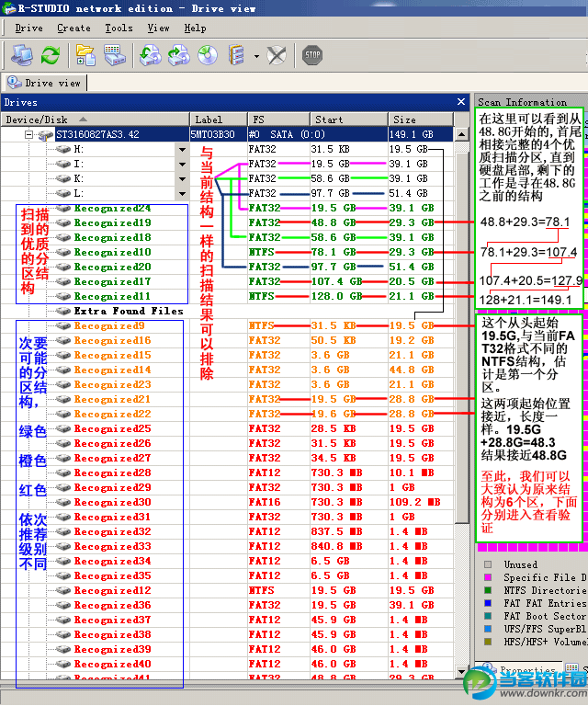Click the Scan drive toolbar icon
The height and width of the screenshot is (706, 588).
pyautogui.click(x=115, y=55)
